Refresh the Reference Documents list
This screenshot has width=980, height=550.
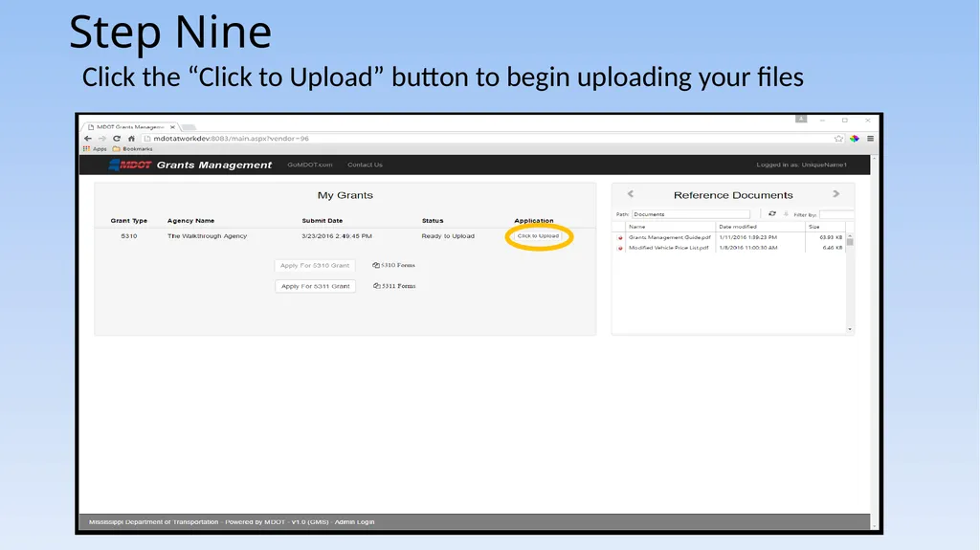tap(772, 213)
